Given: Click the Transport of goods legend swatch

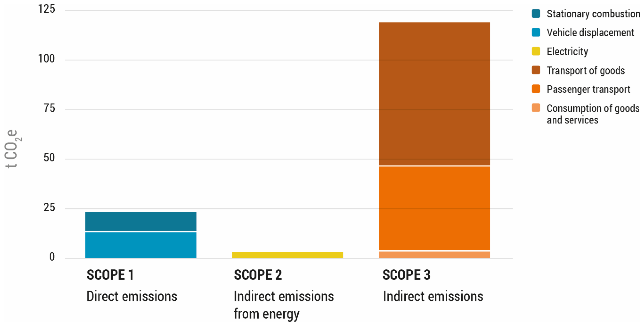Looking at the screenshot, I should [536, 70].
